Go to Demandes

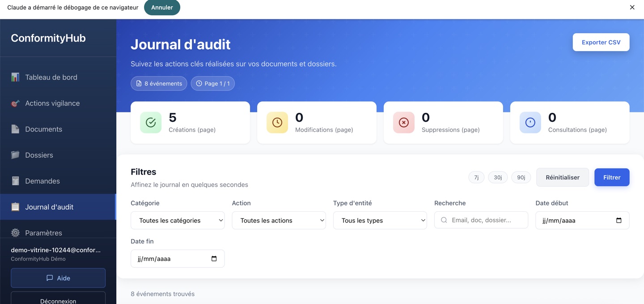coord(58,181)
